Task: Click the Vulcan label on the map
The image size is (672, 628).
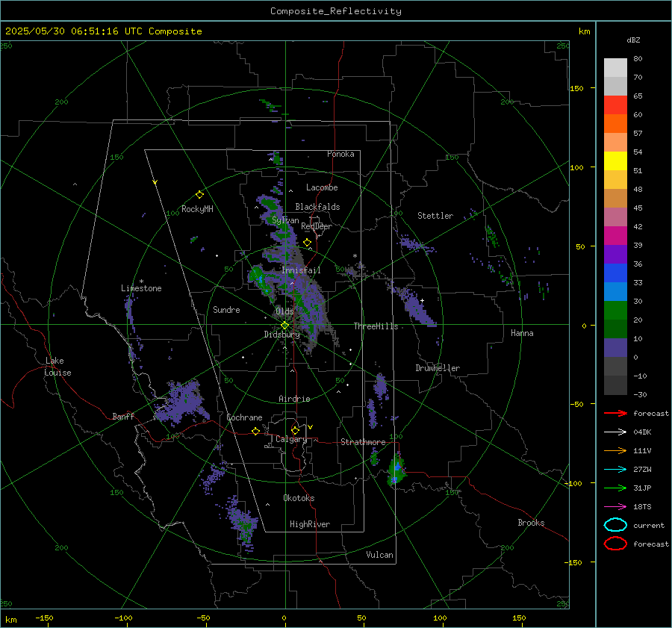Action: pos(379,555)
